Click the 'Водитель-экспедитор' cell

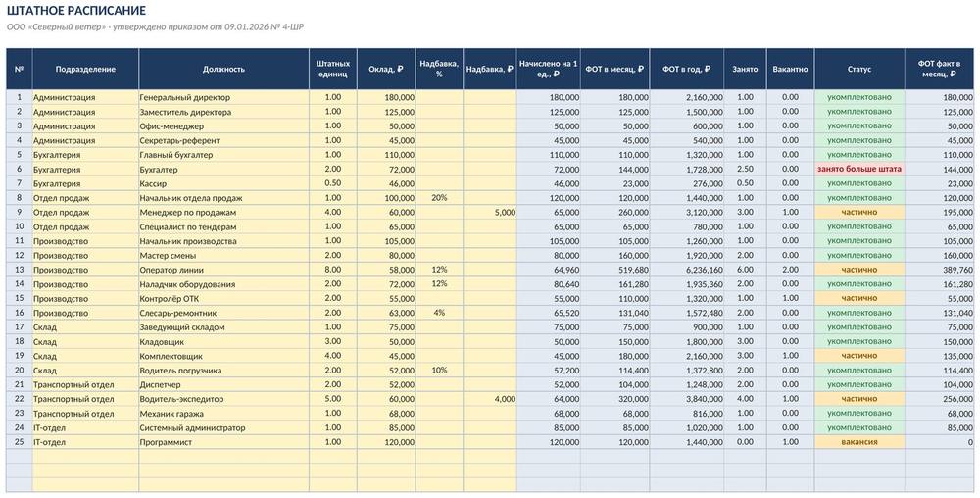[223, 399]
